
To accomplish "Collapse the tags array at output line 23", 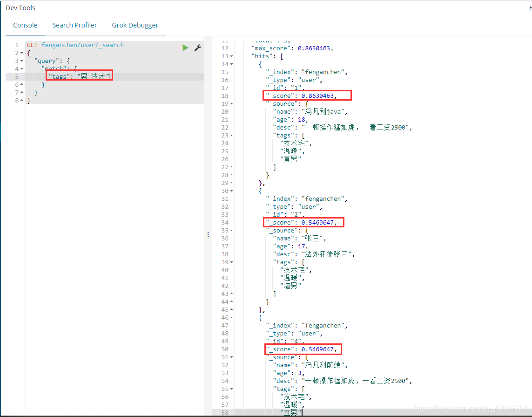I will click(x=231, y=135).
